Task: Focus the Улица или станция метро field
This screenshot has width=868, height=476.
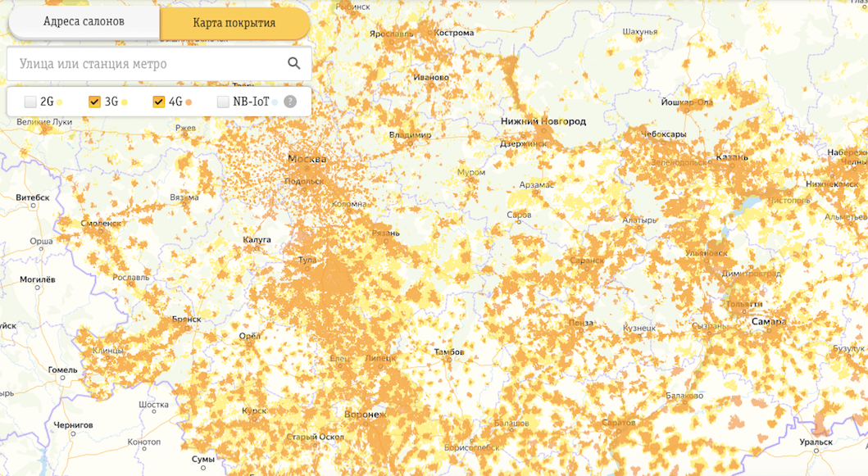Action: pyautogui.click(x=148, y=64)
